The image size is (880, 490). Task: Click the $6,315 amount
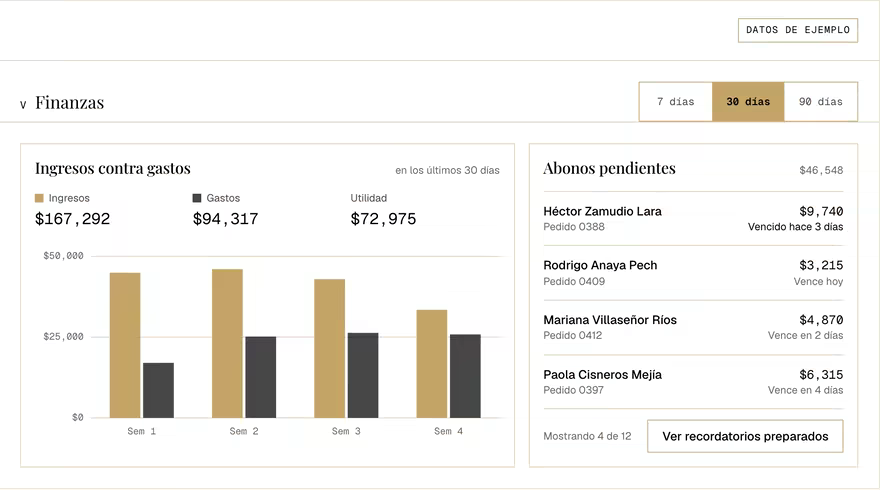[821, 375]
